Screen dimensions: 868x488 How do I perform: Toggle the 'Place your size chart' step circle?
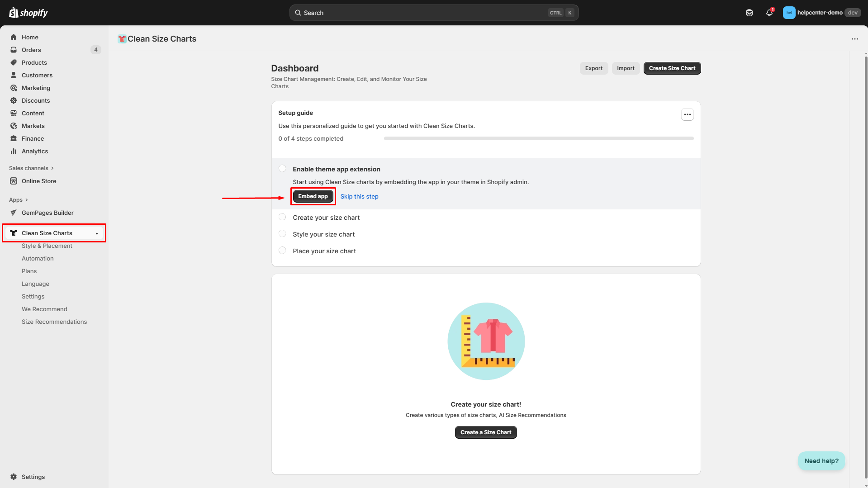(x=282, y=251)
